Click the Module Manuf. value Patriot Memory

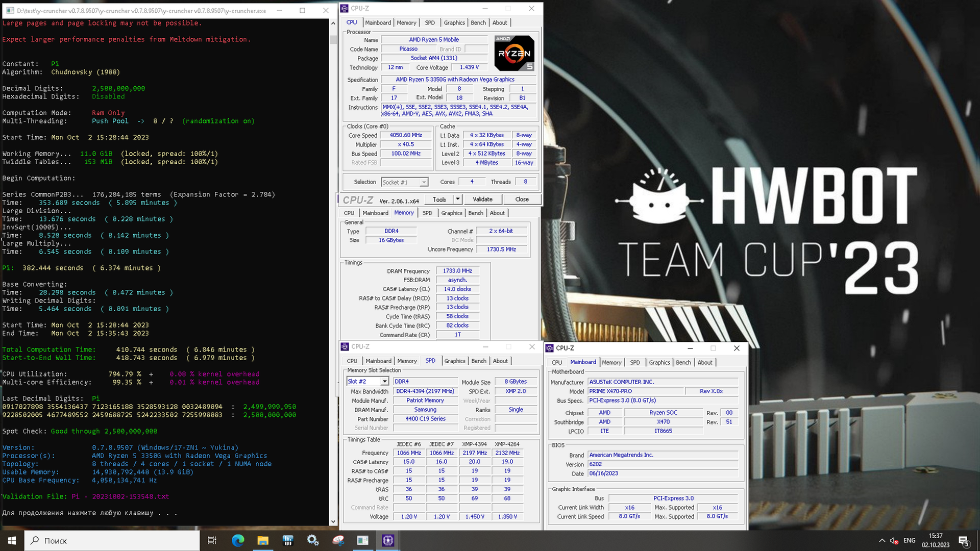[425, 400]
